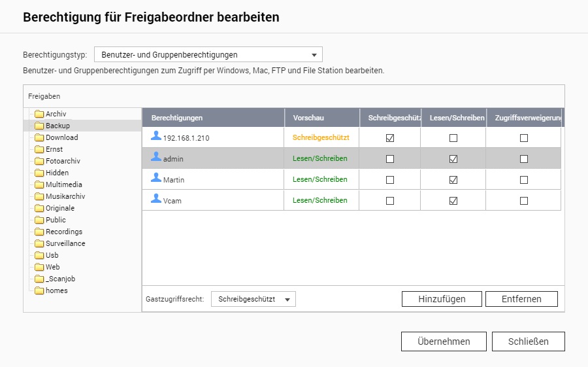Image resolution: width=588 pixels, height=367 pixels.
Task: Select the Archiv folder icon
Action: (39, 114)
